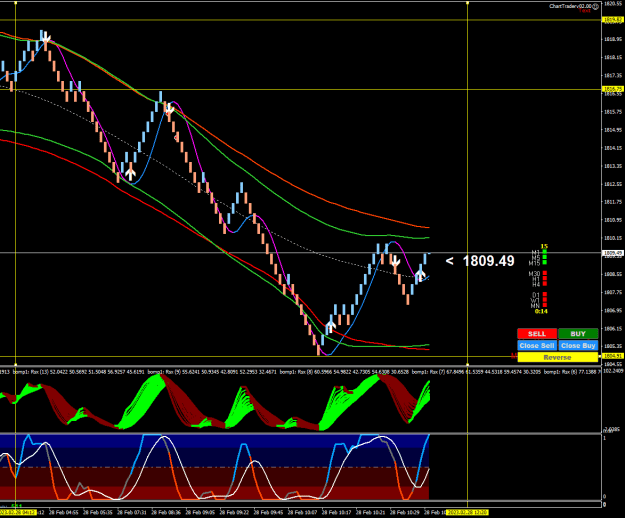Image resolution: width=625 pixels, height=518 pixels.
Task: Click the sell arrow near 28 Feb 08:36 peak
Action: pos(169,108)
